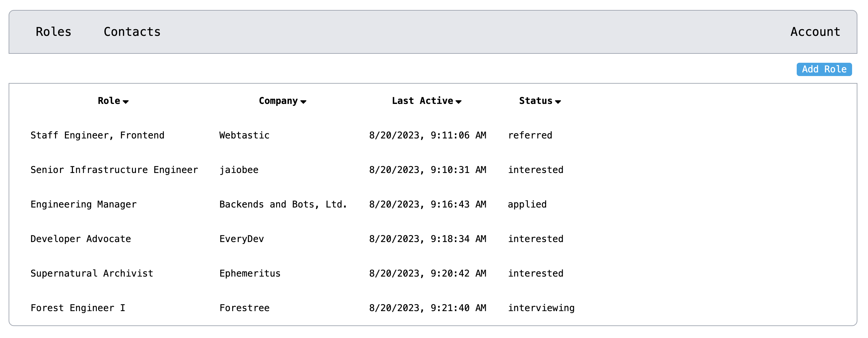
Task: Select the Forest Engineer I role
Action: point(78,308)
